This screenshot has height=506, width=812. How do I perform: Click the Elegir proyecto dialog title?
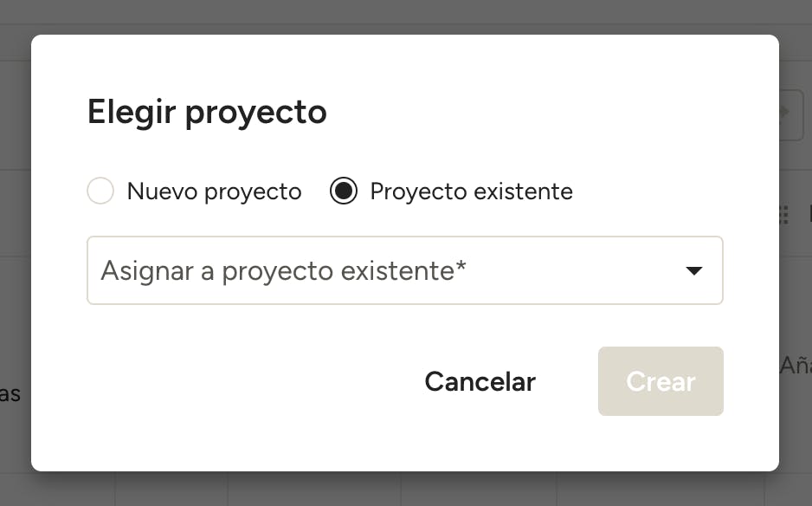(207, 112)
